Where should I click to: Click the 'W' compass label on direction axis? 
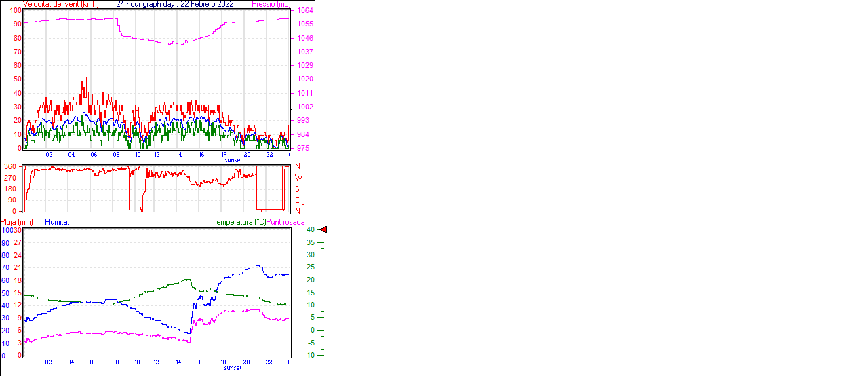[x=298, y=178]
